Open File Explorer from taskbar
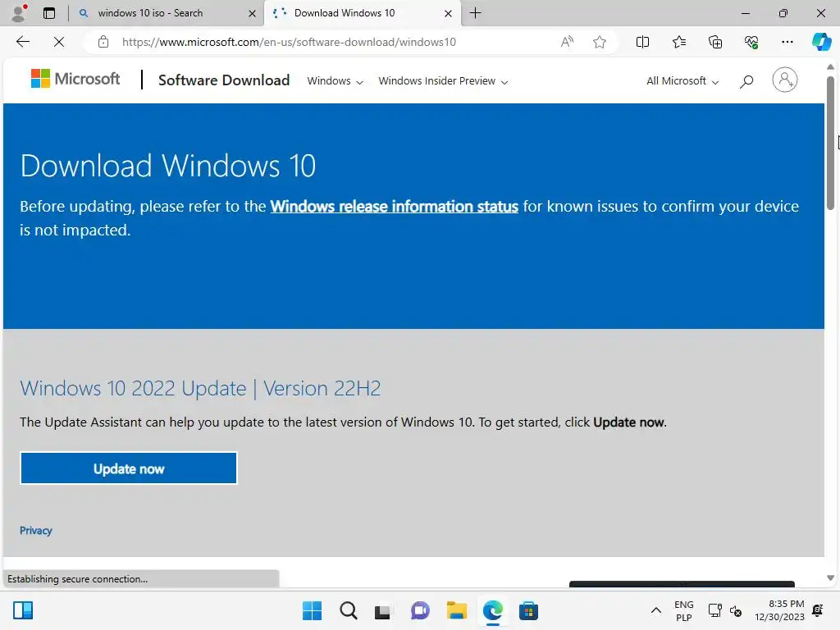 [x=456, y=610]
